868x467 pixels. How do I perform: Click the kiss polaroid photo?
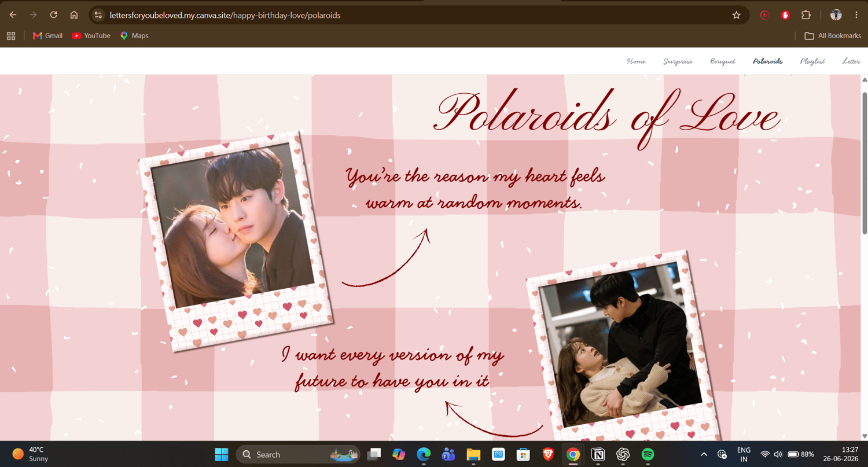(x=236, y=240)
